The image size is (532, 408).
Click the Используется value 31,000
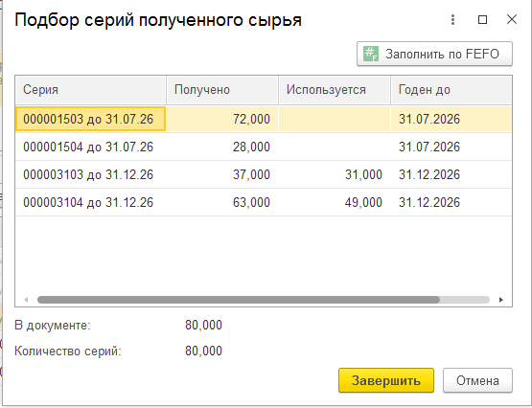363,174
